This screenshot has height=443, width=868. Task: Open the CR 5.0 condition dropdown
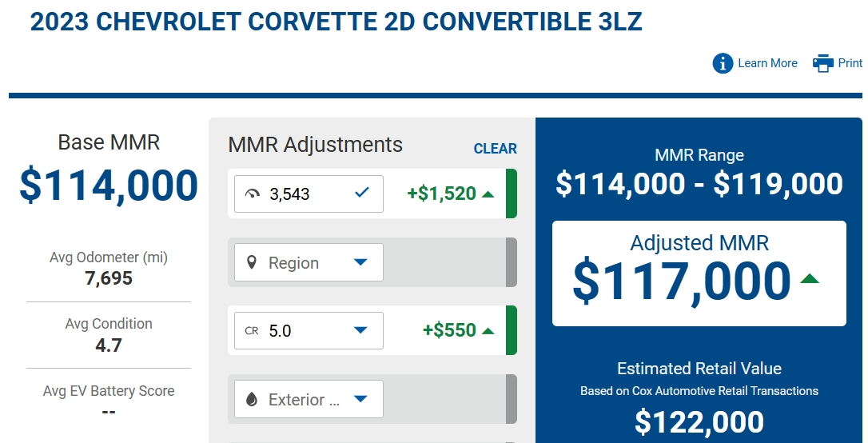[309, 330]
